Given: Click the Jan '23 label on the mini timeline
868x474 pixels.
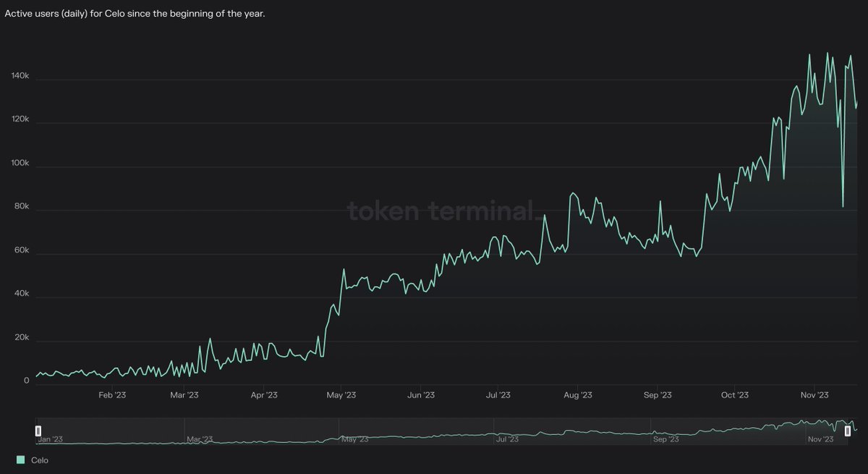Looking at the screenshot, I should 52,439.
